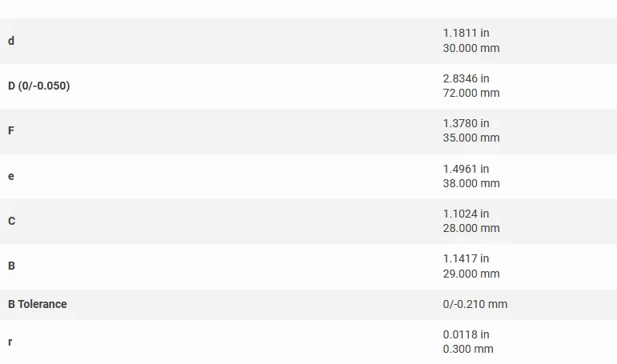Click the 38.000 mm value

point(471,183)
